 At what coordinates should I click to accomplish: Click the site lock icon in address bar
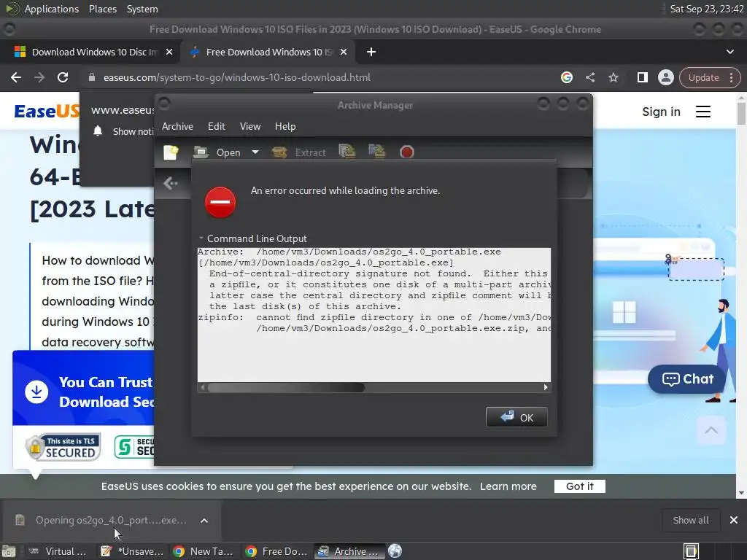click(x=92, y=77)
